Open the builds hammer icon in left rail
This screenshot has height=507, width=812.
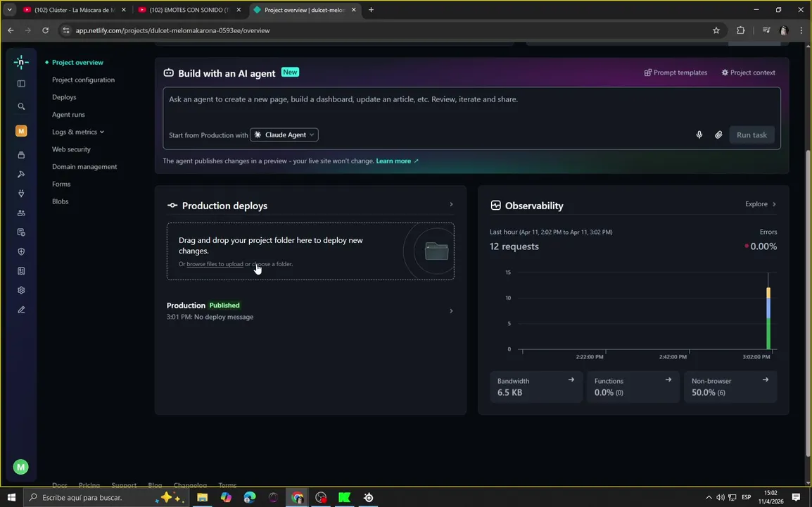tap(21, 174)
